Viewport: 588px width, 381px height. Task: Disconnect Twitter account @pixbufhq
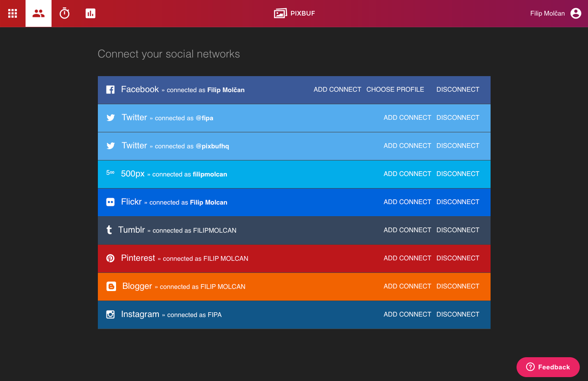click(x=458, y=146)
